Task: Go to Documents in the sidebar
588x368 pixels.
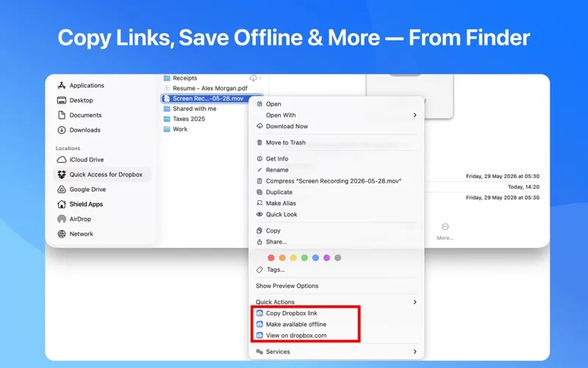Action: (x=79, y=116)
